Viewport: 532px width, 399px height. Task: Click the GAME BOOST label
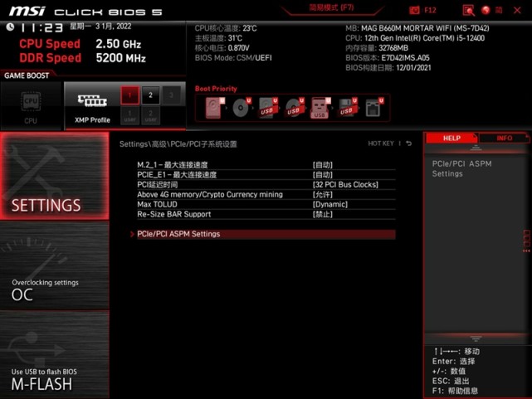pos(27,75)
